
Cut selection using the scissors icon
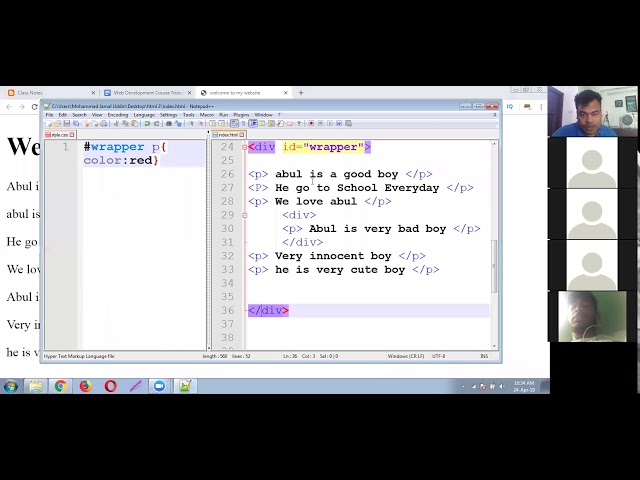[x=116, y=123]
